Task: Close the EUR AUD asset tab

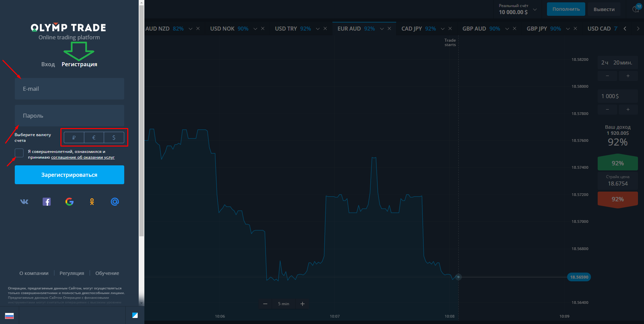Action: click(389, 29)
